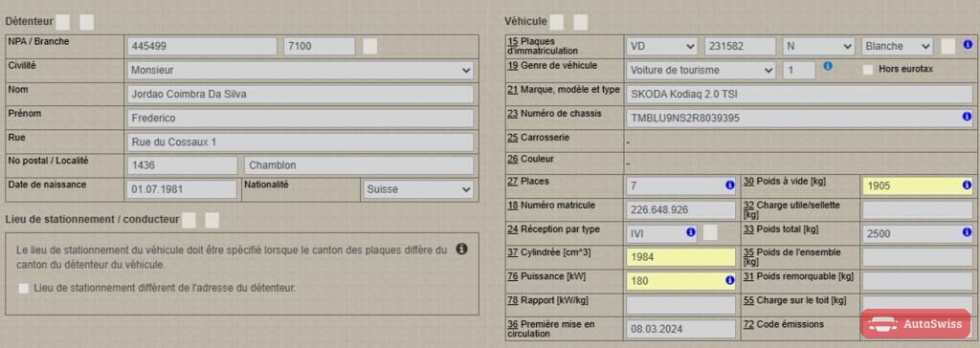This screenshot has height=348, width=980.
Task: Click the info icon in the Puissance field
Action: point(729,280)
